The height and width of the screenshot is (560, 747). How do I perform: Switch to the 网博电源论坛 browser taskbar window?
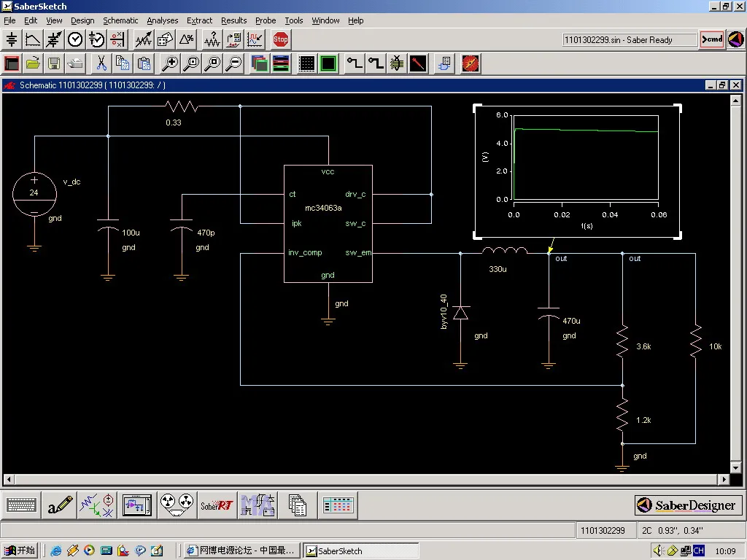(242, 551)
